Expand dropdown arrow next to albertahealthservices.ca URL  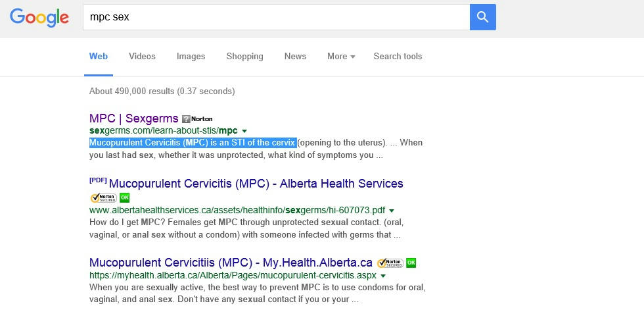pos(392,211)
